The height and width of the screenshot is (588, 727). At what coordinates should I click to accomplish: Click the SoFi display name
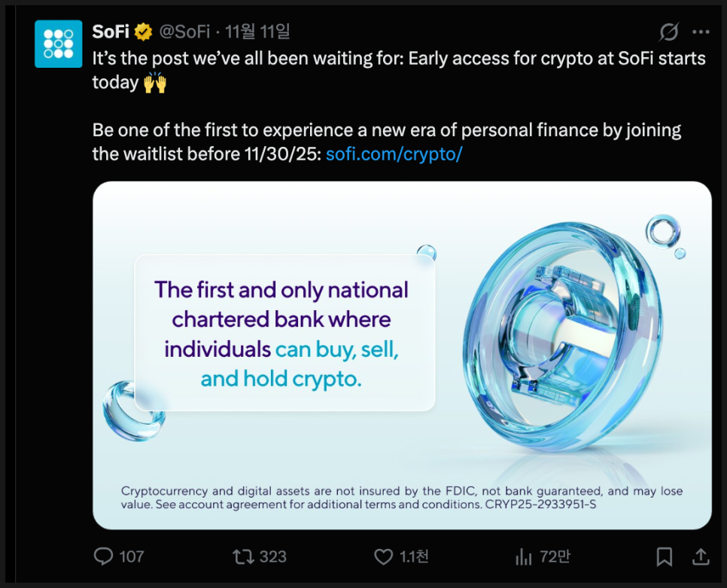tap(111, 32)
